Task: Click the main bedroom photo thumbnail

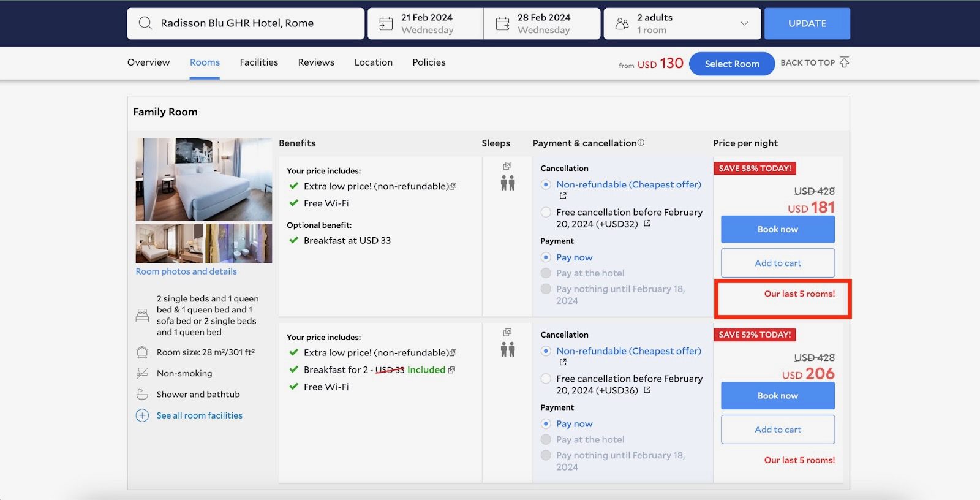Action: click(203, 179)
